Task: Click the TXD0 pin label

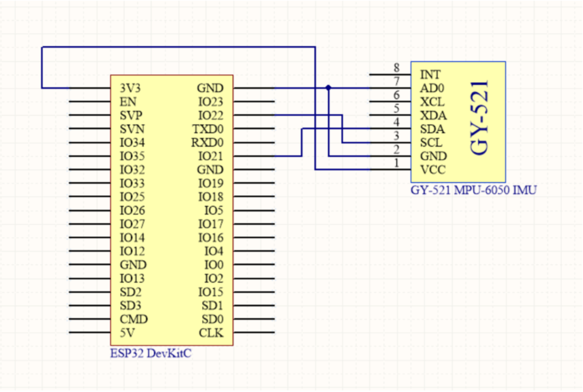Action: point(208,129)
